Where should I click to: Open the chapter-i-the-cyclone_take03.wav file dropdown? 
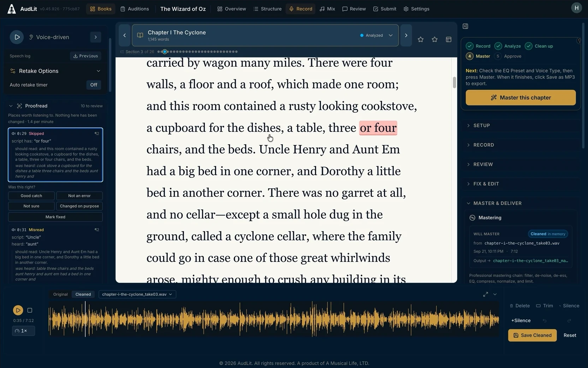[x=137, y=294]
